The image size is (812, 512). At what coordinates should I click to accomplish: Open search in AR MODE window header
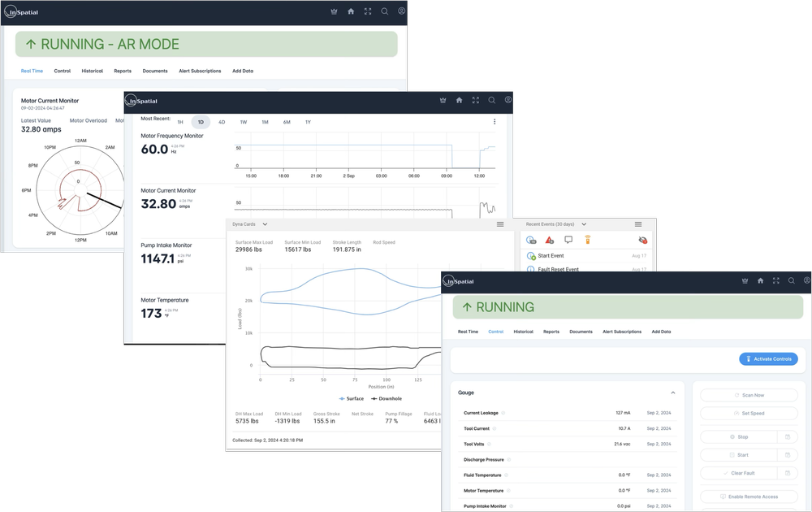[385, 11]
